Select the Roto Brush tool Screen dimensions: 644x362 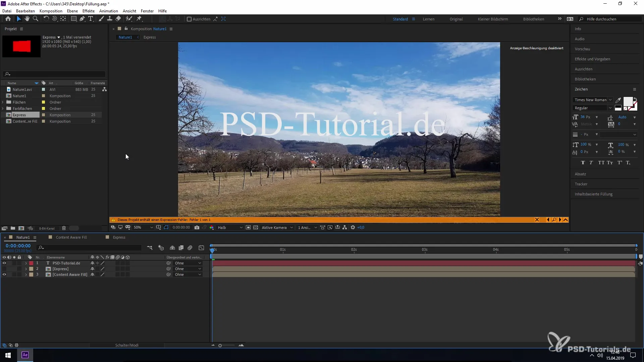tap(129, 19)
